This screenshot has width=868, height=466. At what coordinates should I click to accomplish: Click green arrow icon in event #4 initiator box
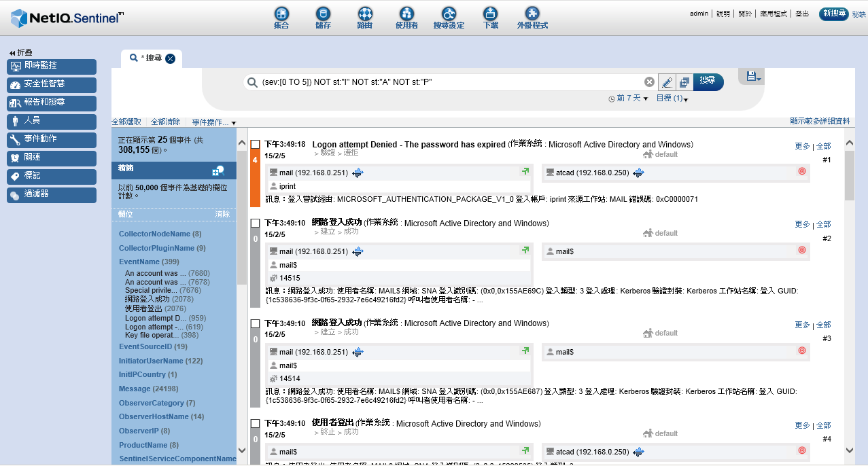[525, 451]
